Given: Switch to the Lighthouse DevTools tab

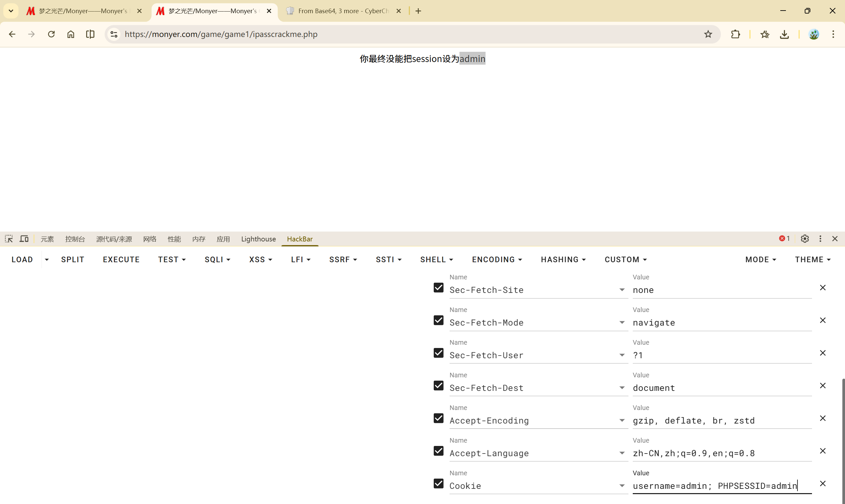Looking at the screenshot, I should [x=258, y=239].
